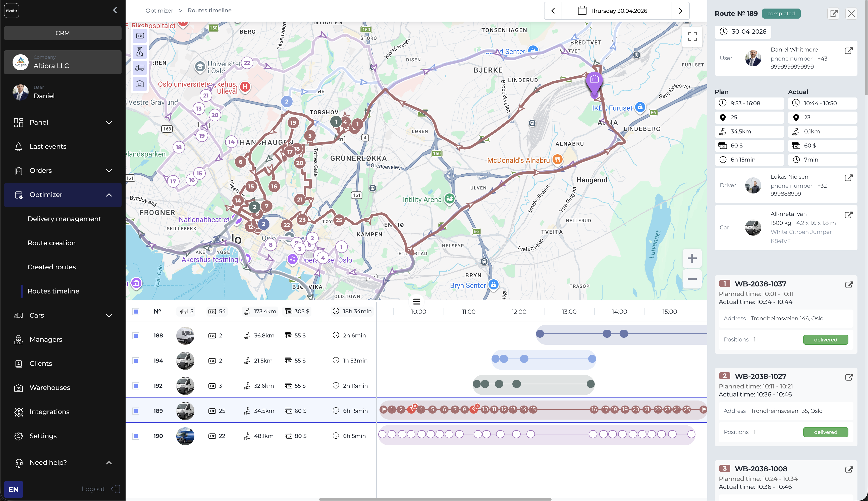Toggle warehouses layer icon on map toolbar
Screen dimensions: 868x501
coord(140,84)
